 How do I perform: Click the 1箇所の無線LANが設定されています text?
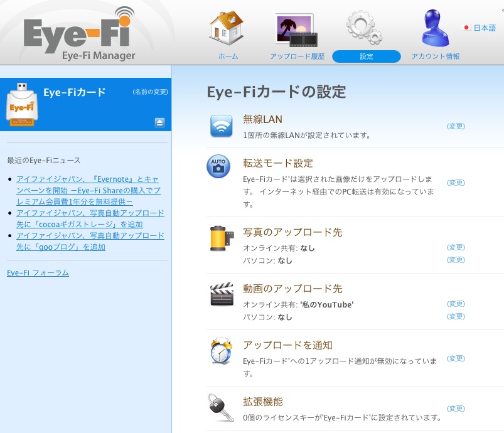pyautogui.click(x=307, y=136)
